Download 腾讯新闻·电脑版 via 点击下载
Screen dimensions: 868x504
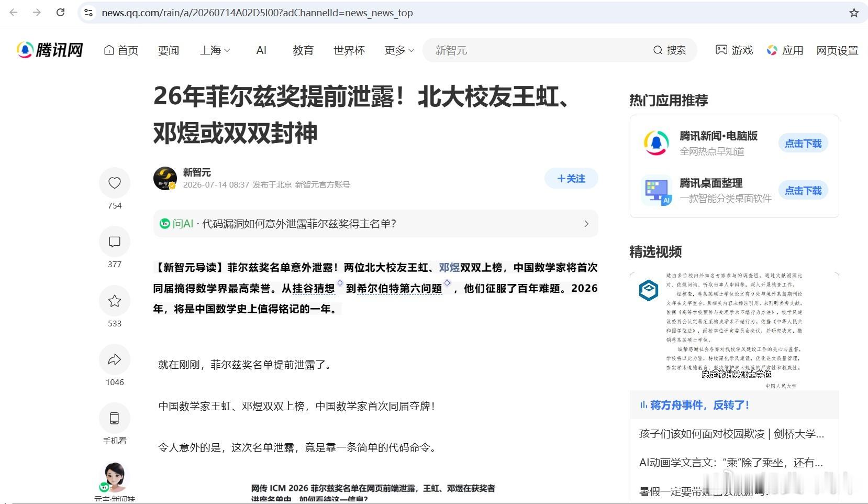coord(803,144)
